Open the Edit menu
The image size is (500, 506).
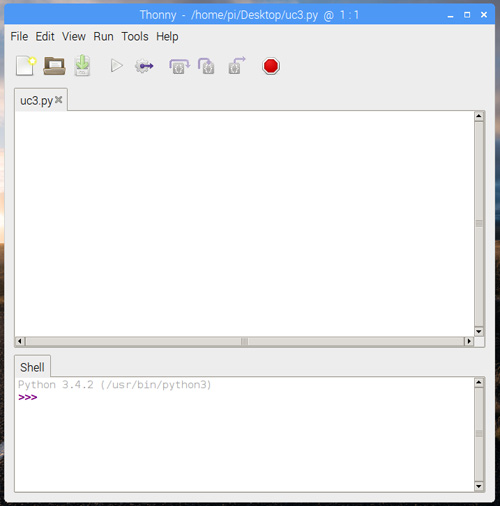coord(45,36)
